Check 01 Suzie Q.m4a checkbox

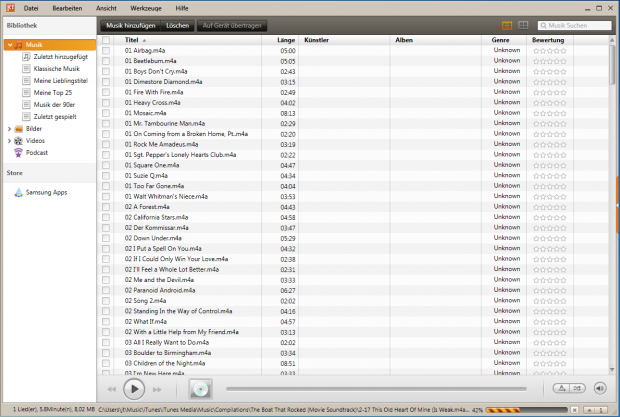tap(106, 175)
